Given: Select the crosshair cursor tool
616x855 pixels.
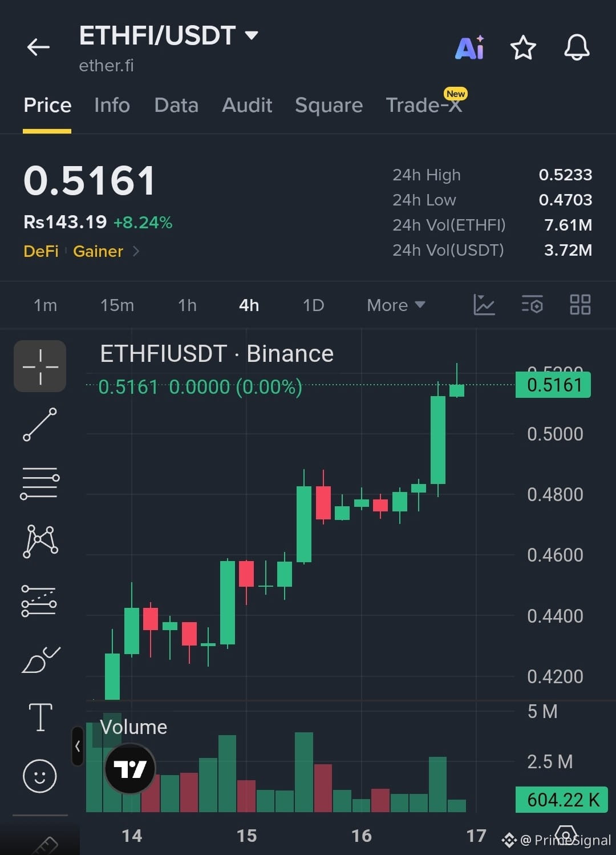Looking at the screenshot, I should [40, 366].
